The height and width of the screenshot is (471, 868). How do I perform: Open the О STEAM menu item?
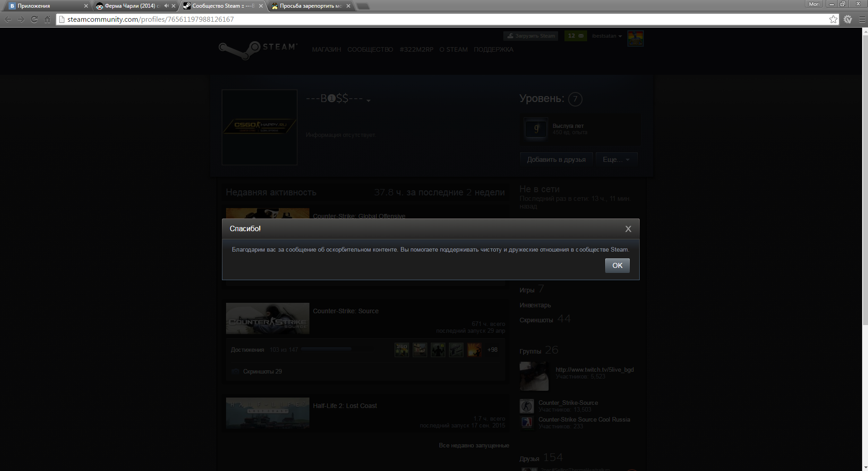click(453, 49)
